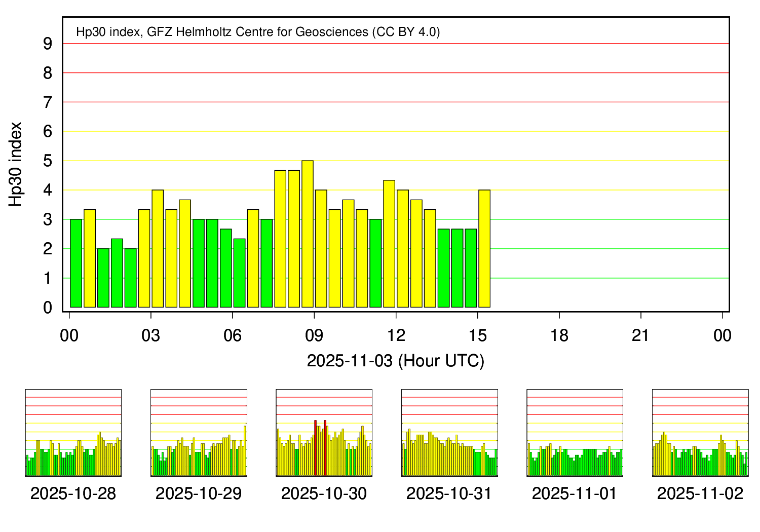Click the GFZ Helmholtz Centre attribution text

tap(258, 32)
